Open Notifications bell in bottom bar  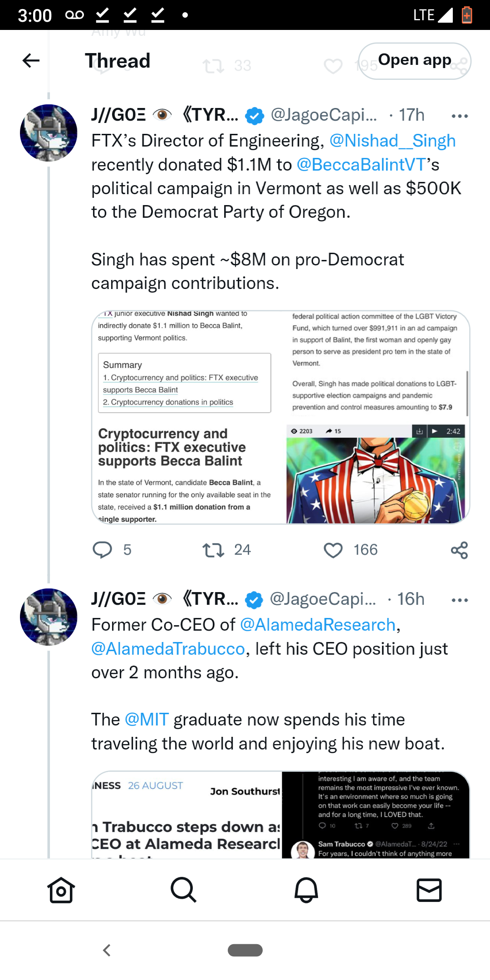click(x=306, y=890)
